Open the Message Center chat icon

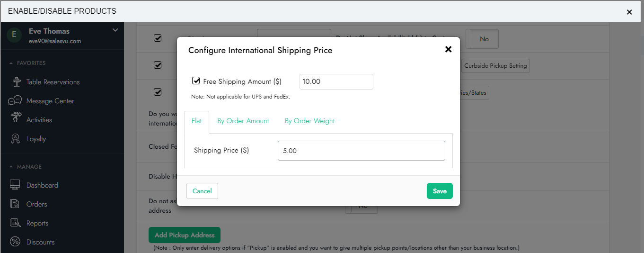point(15,100)
